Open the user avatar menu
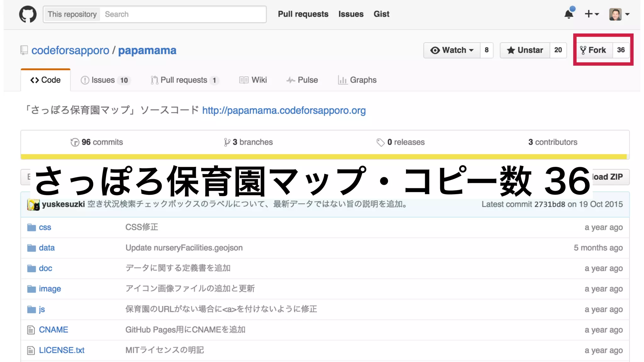644x362 pixels. [619, 14]
